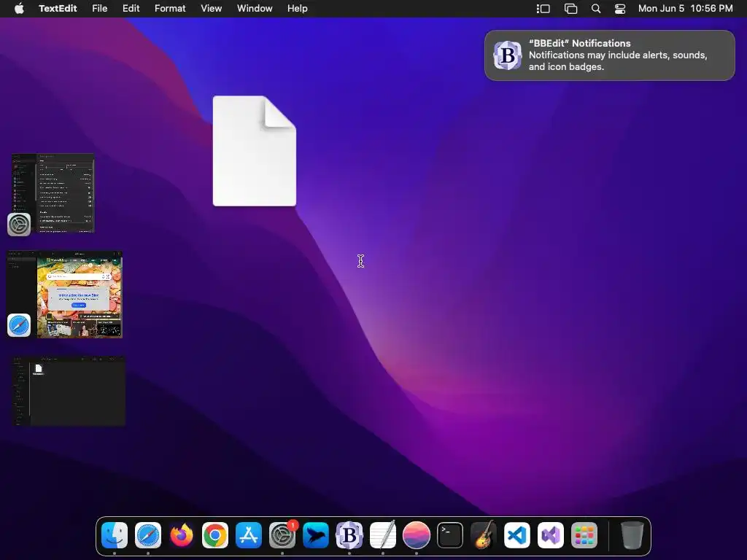Open the Format menu
This screenshot has width=747, height=560.
click(170, 9)
